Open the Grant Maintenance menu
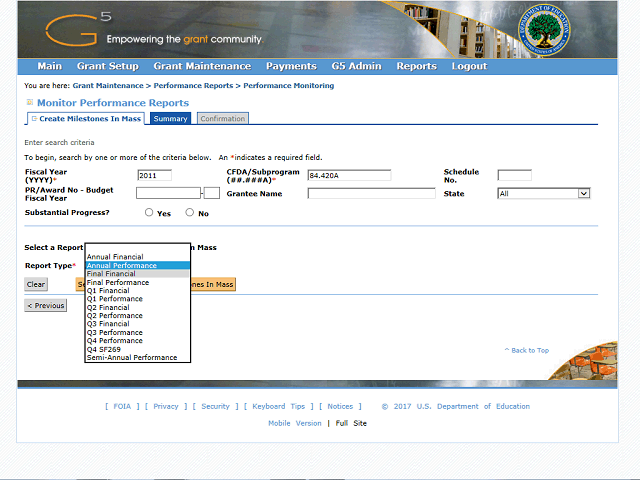The height and width of the screenshot is (480, 640). pyautogui.click(x=202, y=66)
